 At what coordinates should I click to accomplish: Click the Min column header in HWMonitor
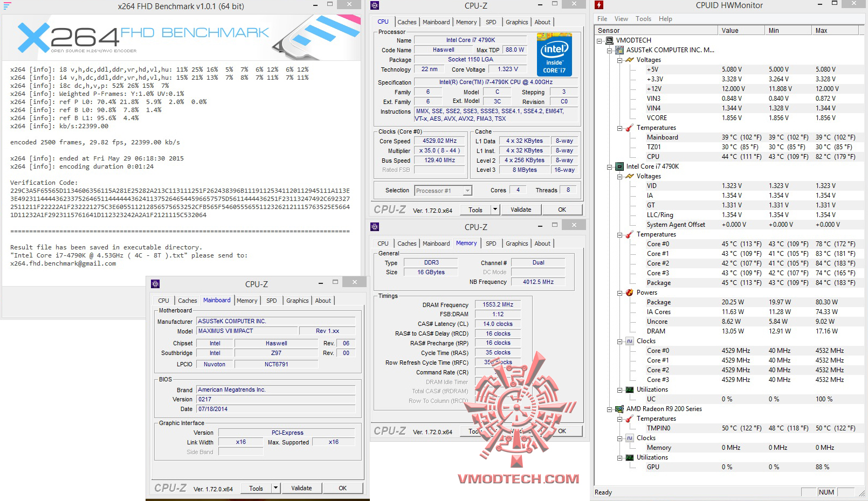click(x=788, y=31)
